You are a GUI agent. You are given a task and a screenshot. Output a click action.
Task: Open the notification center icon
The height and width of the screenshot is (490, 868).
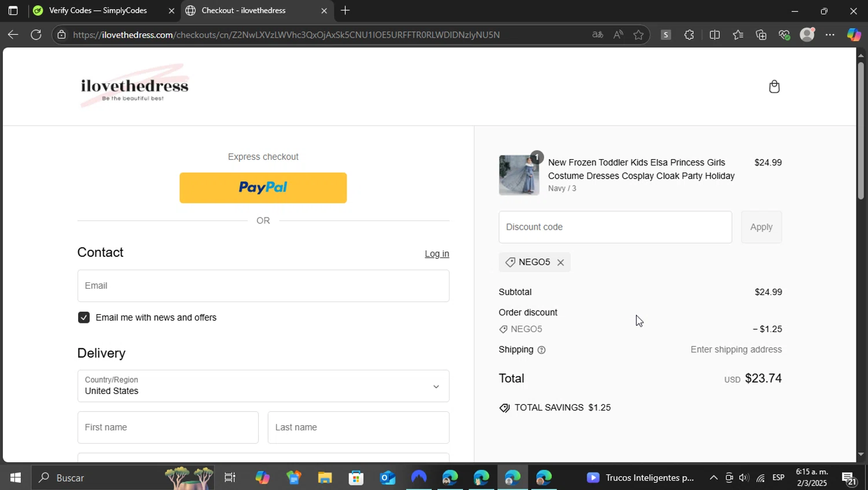(849, 478)
